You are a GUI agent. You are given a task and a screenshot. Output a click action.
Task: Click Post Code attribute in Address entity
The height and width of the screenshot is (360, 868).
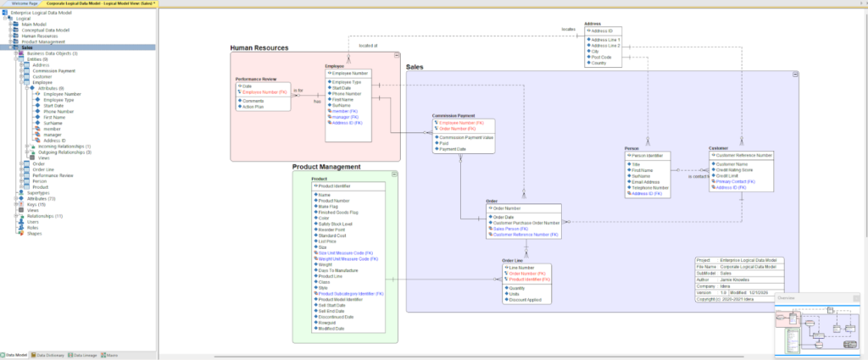tap(601, 57)
